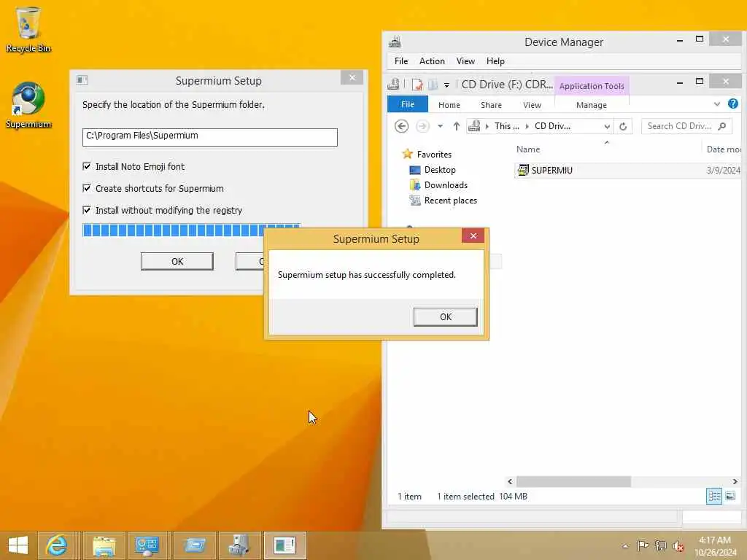Viewport: 747px width, 560px height.
Task: Click the muted volume tray icon
Action: 678,546
